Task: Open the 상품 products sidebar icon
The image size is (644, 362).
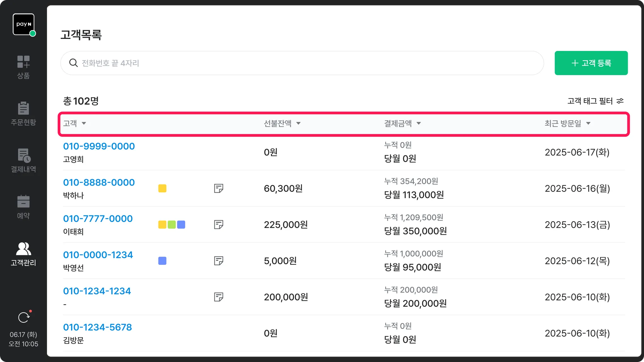Action: point(23,62)
